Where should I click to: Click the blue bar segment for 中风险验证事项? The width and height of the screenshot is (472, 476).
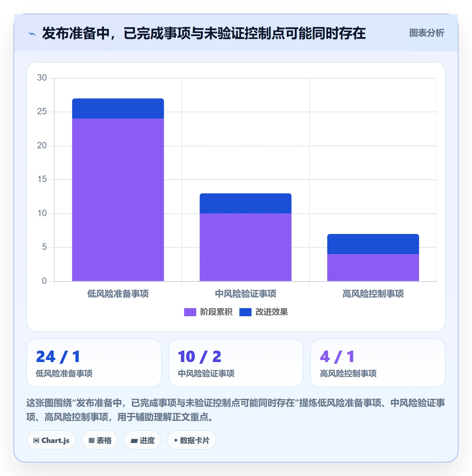tap(245, 203)
